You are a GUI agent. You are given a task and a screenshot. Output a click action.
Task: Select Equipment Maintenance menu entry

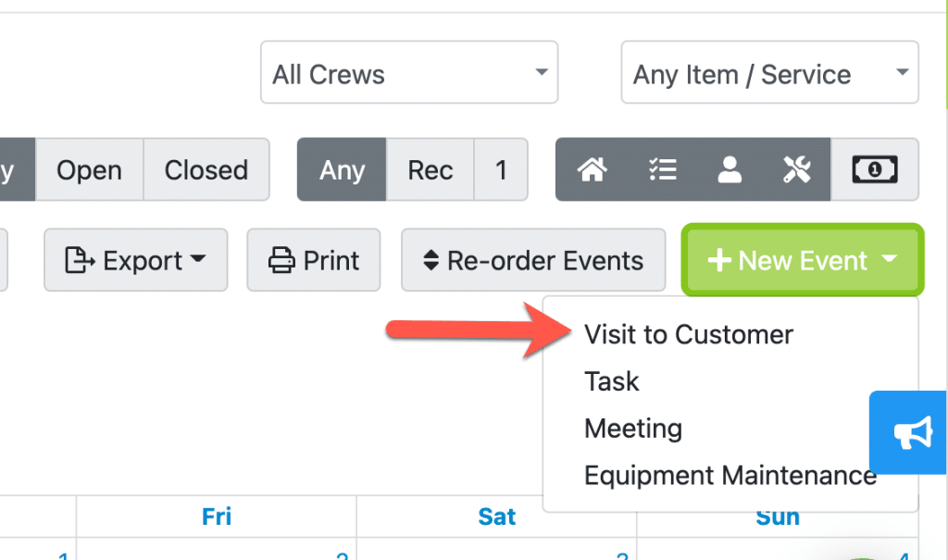click(x=730, y=476)
